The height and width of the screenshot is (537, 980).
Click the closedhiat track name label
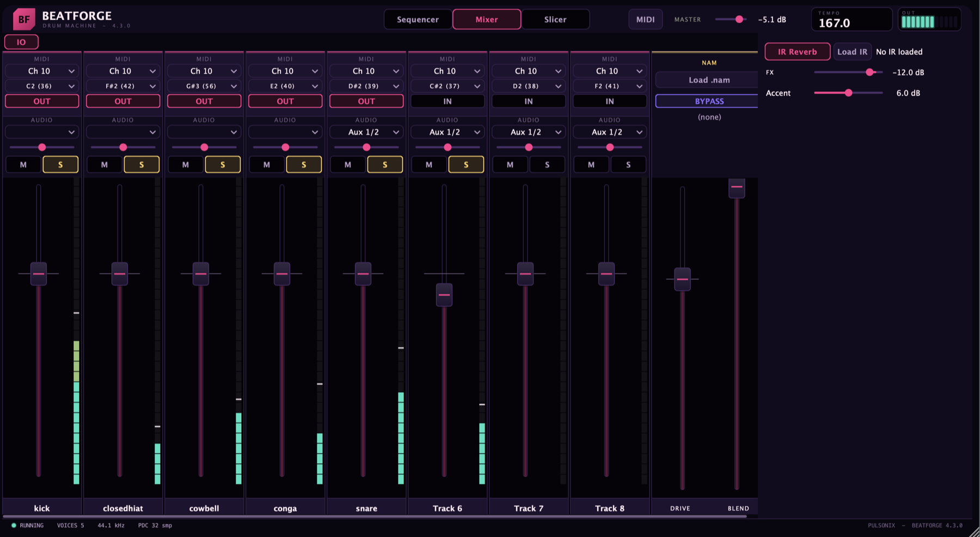pyautogui.click(x=123, y=508)
